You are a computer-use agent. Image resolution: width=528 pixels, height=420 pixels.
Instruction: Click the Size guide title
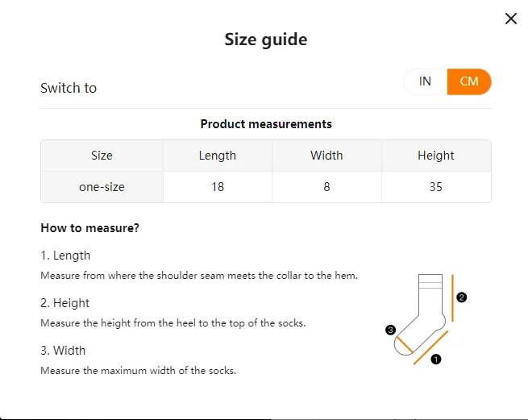[x=265, y=40]
